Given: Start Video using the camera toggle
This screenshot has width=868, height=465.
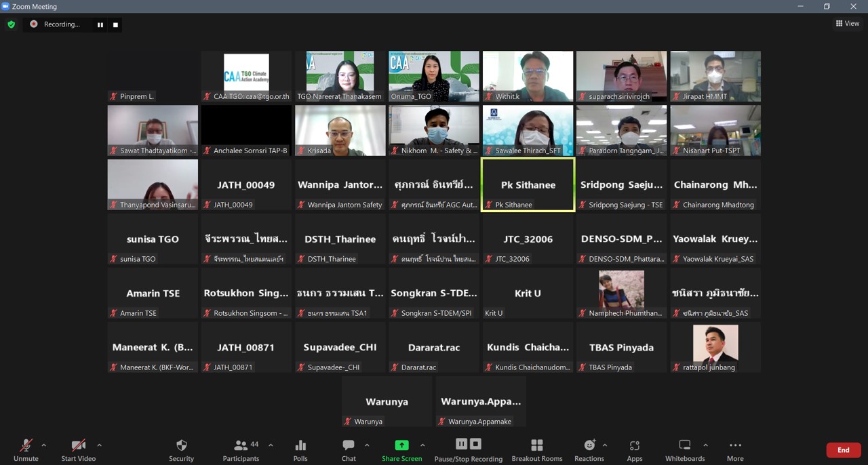Looking at the screenshot, I should 78,449.
